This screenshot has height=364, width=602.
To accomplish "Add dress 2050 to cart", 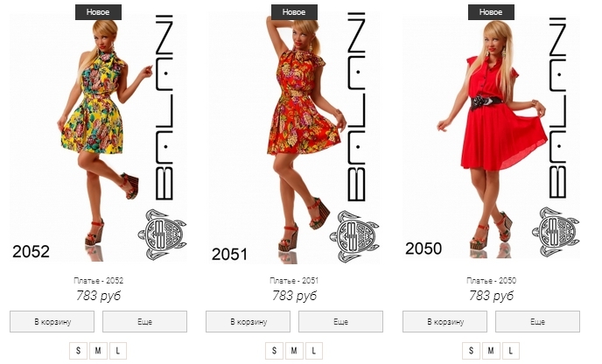I will pos(444,321).
